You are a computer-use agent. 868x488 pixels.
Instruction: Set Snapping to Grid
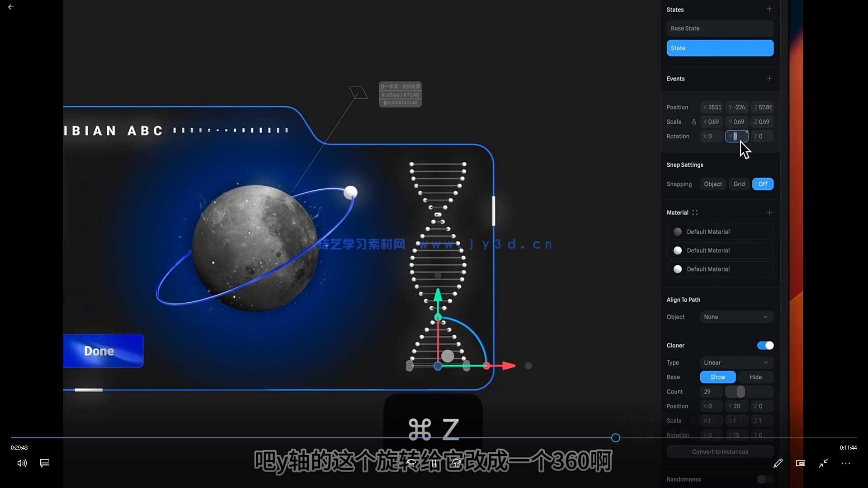739,184
